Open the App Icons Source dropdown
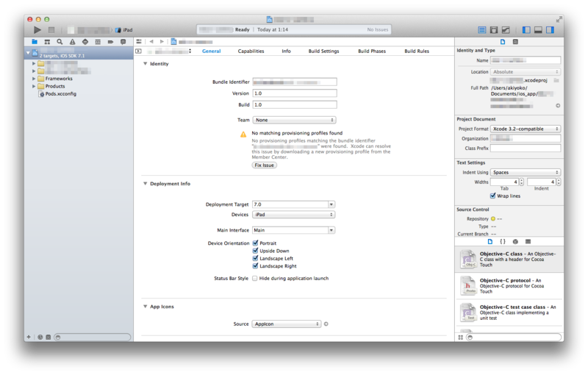 click(x=287, y=324)
